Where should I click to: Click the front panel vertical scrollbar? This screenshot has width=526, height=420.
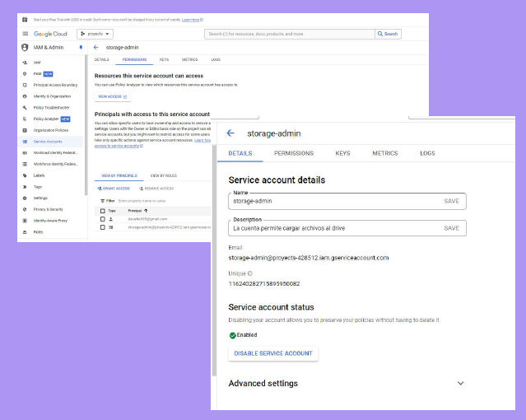214,262
